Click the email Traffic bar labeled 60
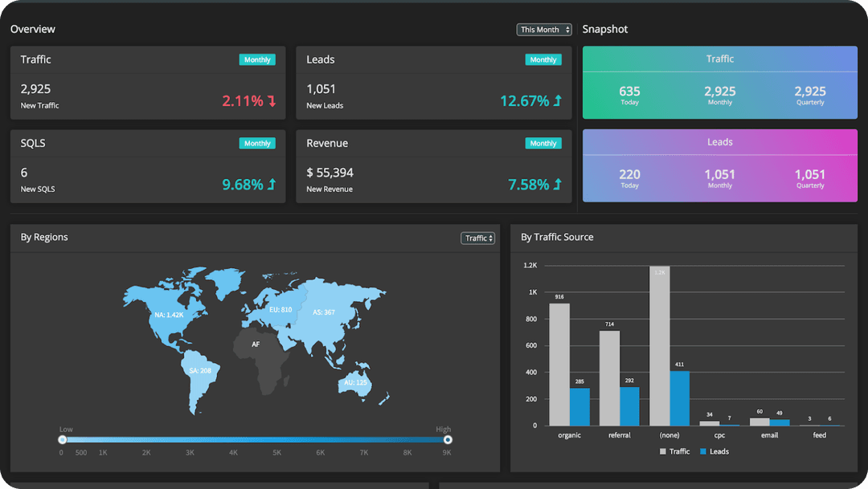Image resolution: width=868 pixels, height=489 pixels. [759, 422]
